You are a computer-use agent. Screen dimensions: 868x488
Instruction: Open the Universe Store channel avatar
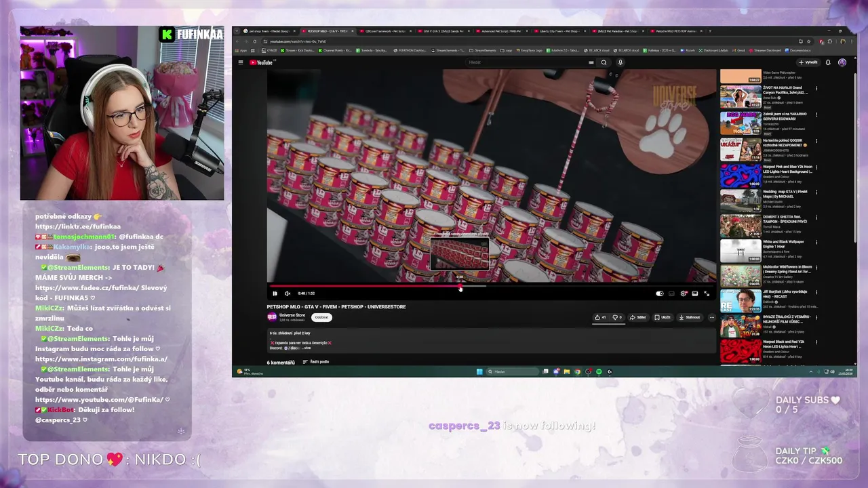coord(272,317)
